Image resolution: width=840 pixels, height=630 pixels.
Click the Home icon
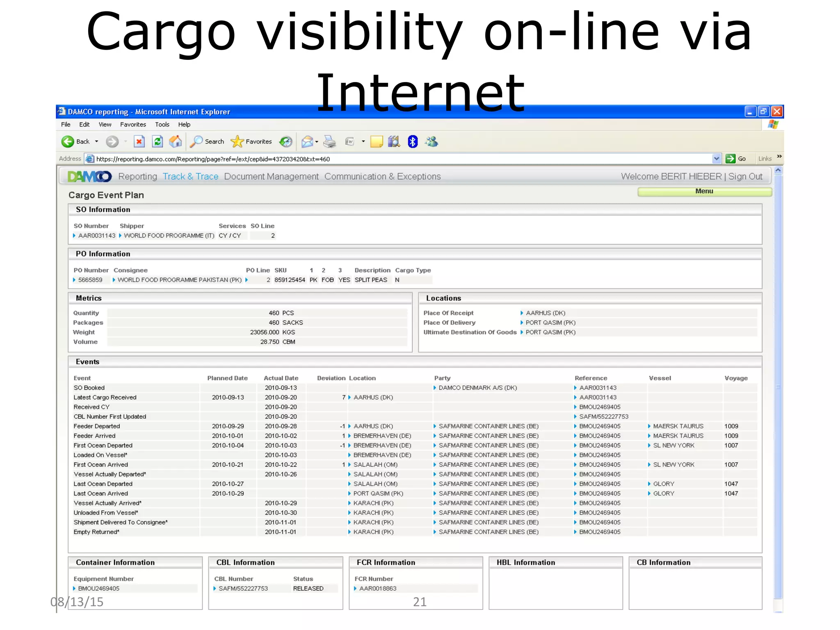176,142
